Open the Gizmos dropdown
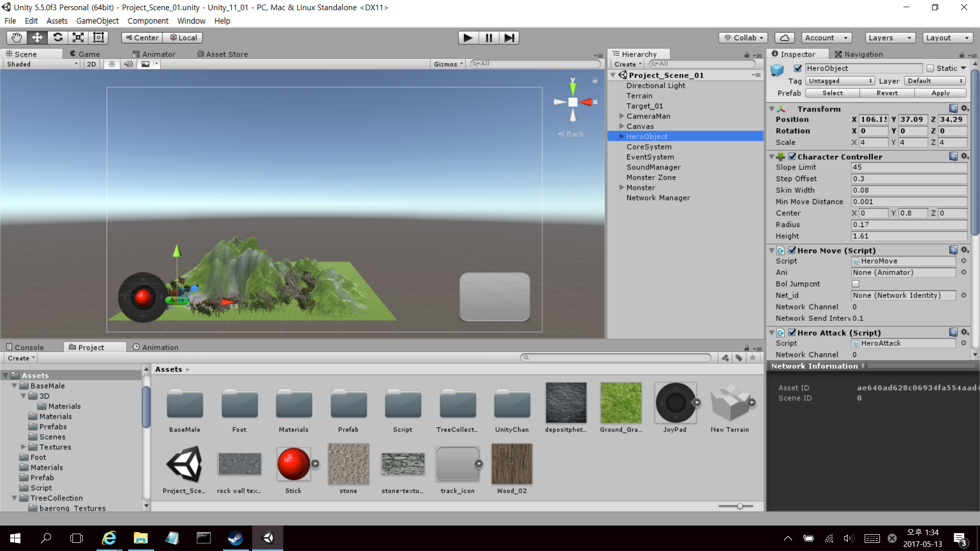 pos(448,64)
